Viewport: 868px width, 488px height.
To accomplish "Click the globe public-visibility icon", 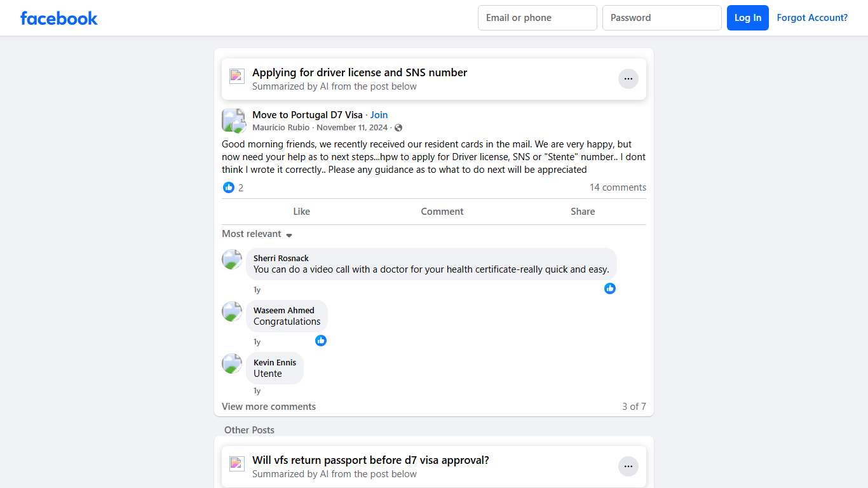I will click(x=398, y=128).
